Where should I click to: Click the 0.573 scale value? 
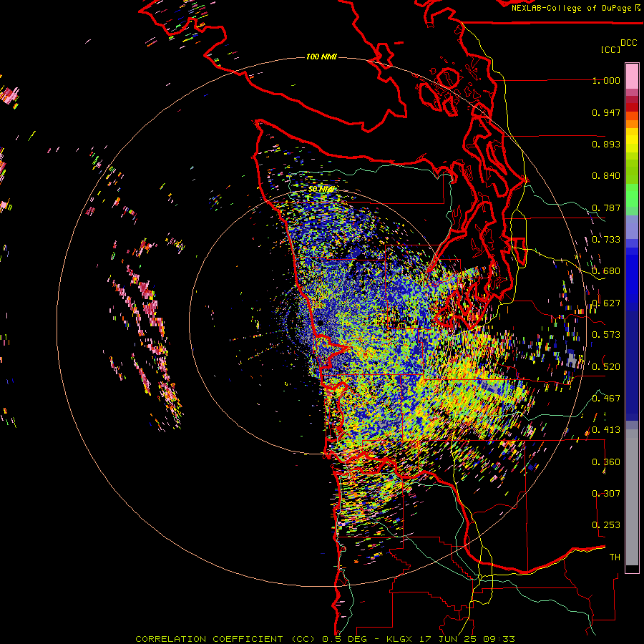(x=606, y=335)
